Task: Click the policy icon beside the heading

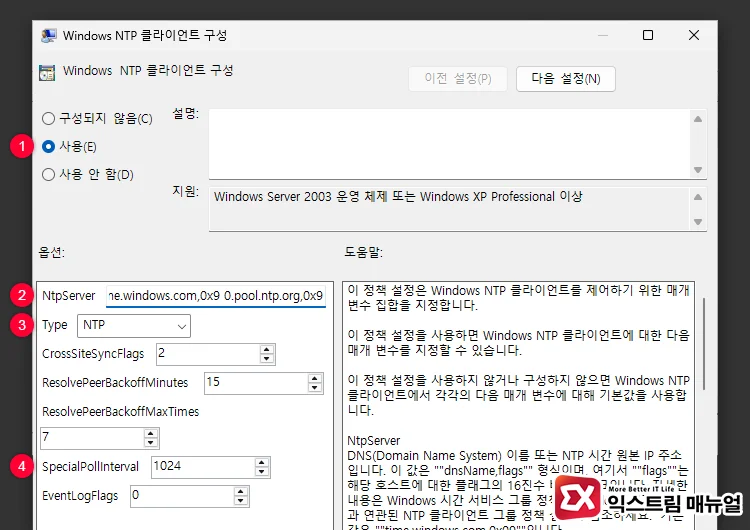Action: 47,73
